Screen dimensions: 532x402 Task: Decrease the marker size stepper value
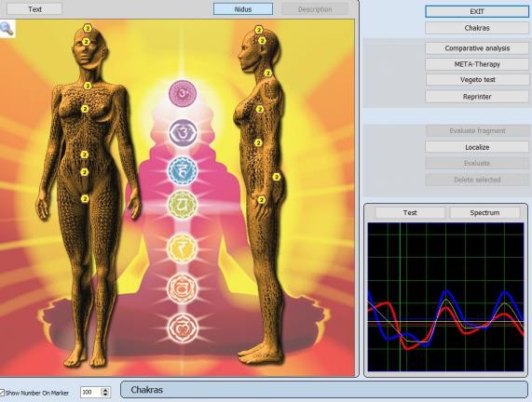(105, 395)
